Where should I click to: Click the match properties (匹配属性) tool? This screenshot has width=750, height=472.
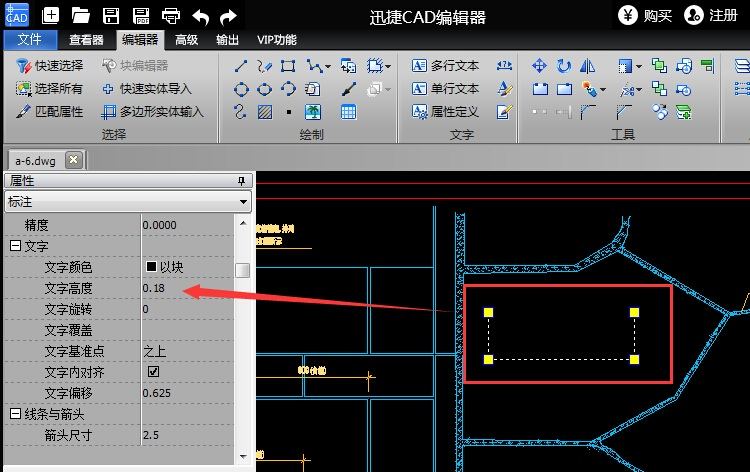pyautogui.click(x=50, y=111)
